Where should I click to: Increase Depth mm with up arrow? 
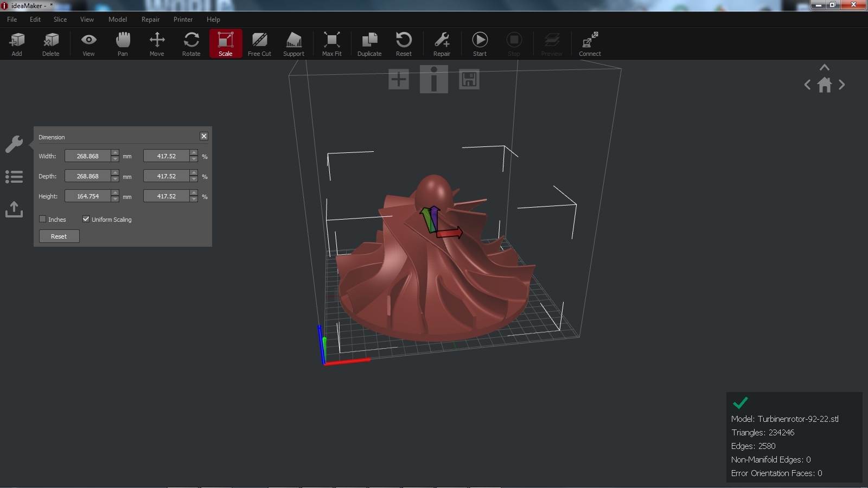[115, 173]
